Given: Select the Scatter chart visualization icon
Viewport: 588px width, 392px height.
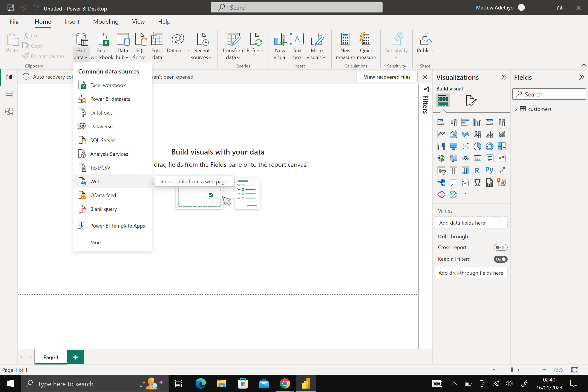Looking at the screenshot, I should pos(465,146).
